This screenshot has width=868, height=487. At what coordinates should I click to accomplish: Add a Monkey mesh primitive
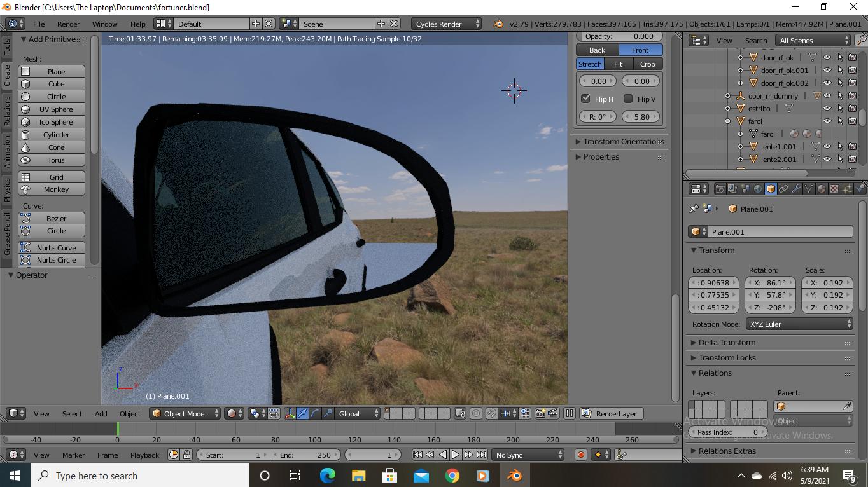pos(51,189)
